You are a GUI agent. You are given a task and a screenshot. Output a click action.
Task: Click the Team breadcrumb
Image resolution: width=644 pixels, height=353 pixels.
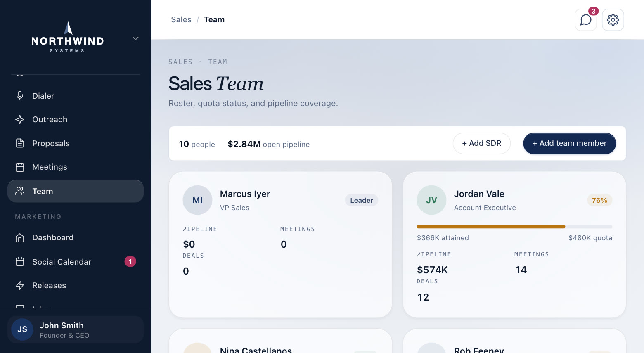point(214,20)
